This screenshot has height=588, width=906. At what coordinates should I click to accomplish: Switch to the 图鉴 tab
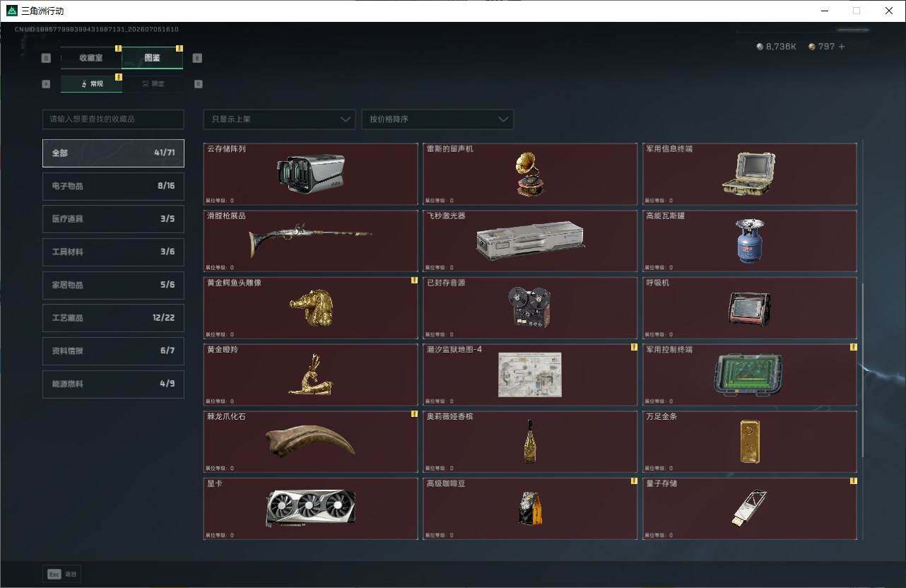click(153, 58)
